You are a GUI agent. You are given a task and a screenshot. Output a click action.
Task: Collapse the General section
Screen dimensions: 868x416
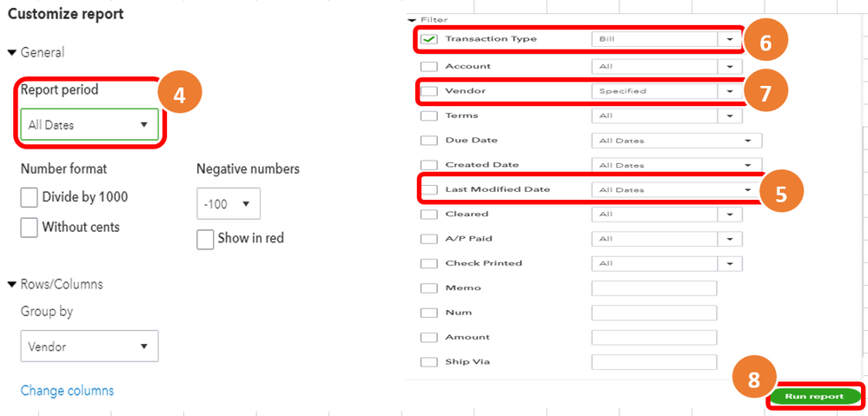pos(12,53)
